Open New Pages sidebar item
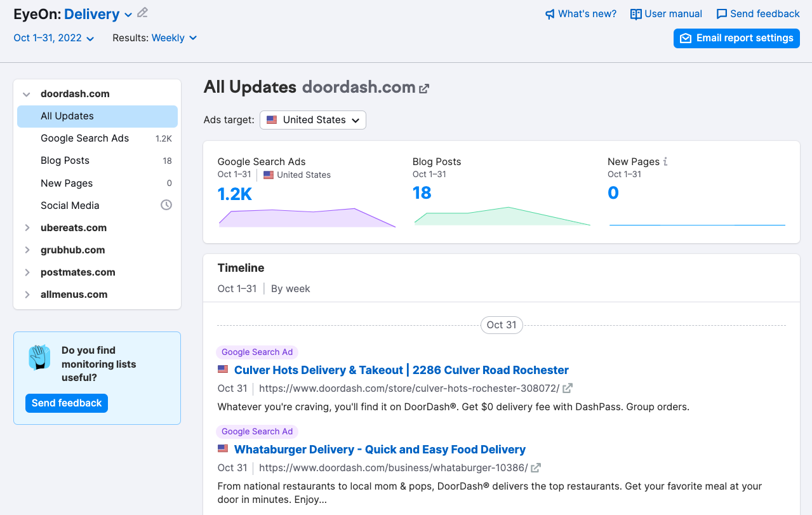812x515 pixels. coord(97,183)
